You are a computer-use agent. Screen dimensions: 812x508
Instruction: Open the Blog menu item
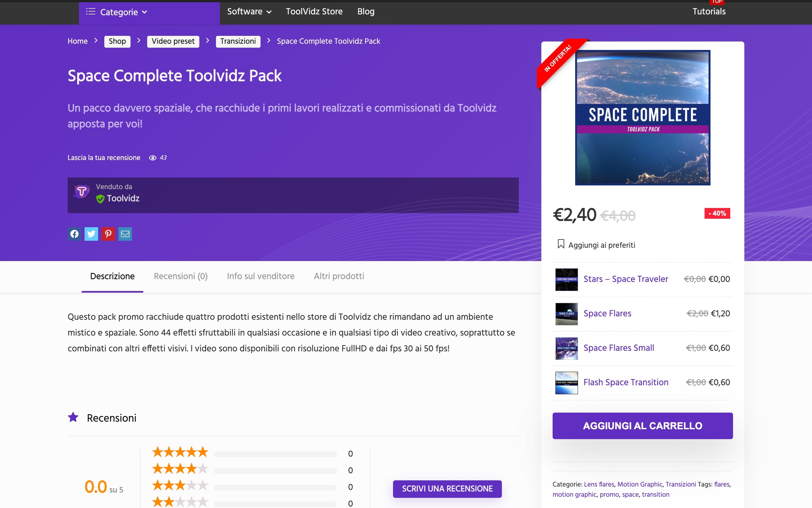[366, 11]
